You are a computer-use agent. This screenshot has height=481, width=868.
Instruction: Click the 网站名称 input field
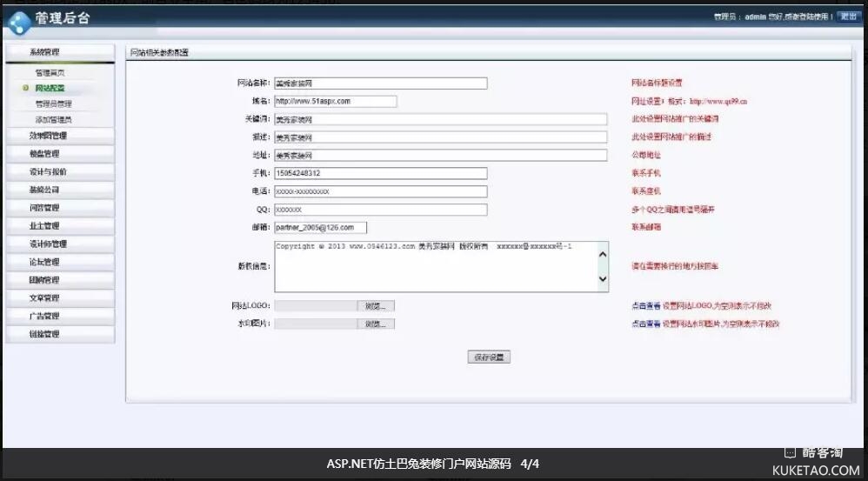pos(381,83)
